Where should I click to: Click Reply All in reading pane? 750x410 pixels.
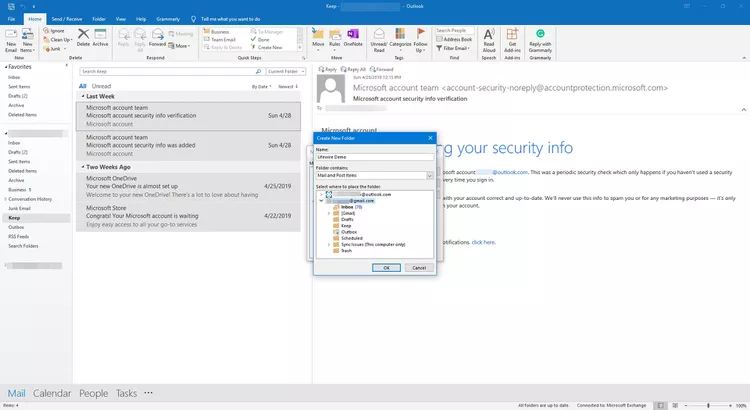coord(353,69)
